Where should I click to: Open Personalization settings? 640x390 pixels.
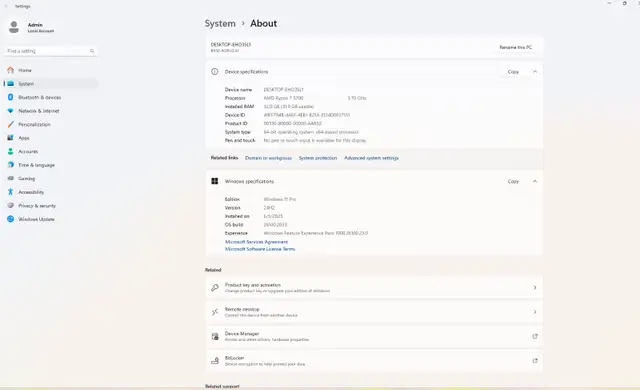51,124
